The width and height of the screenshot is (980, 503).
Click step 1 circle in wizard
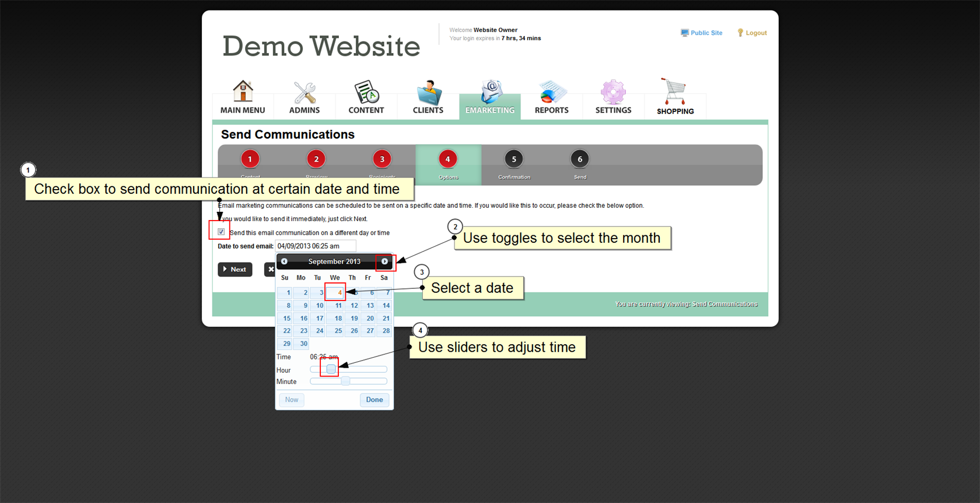[x=250, y=159]
